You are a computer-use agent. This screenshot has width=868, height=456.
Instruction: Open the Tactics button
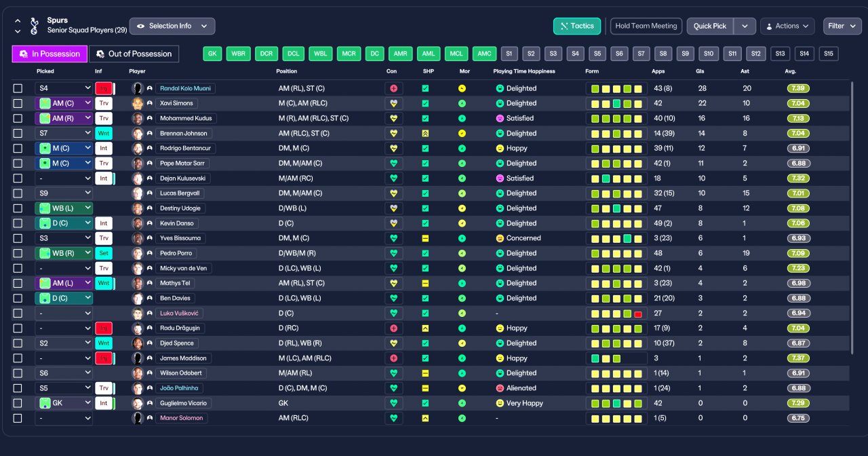tap(577, 26)
